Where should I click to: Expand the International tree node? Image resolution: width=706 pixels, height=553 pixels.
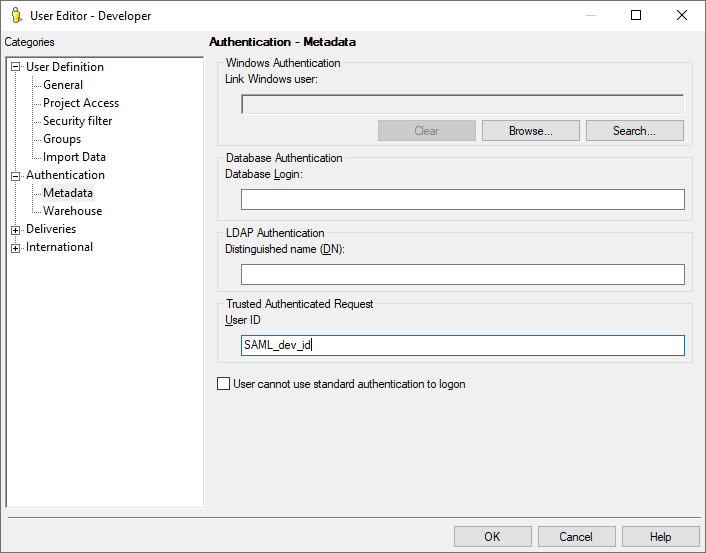pyautogui.click(x=16, y=248)
